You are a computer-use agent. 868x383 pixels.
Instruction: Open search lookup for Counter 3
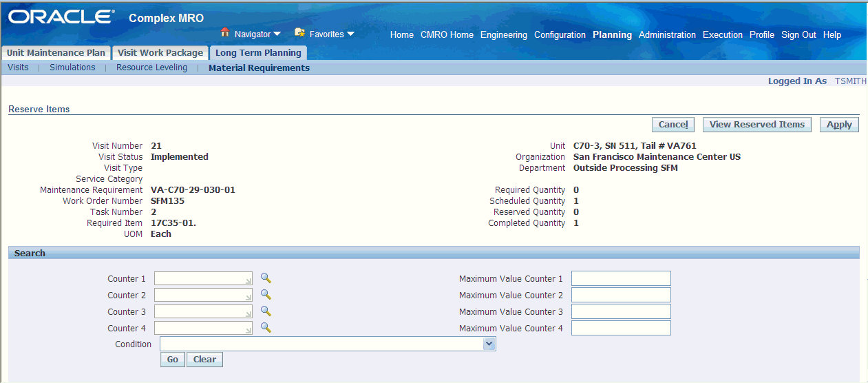266,311
